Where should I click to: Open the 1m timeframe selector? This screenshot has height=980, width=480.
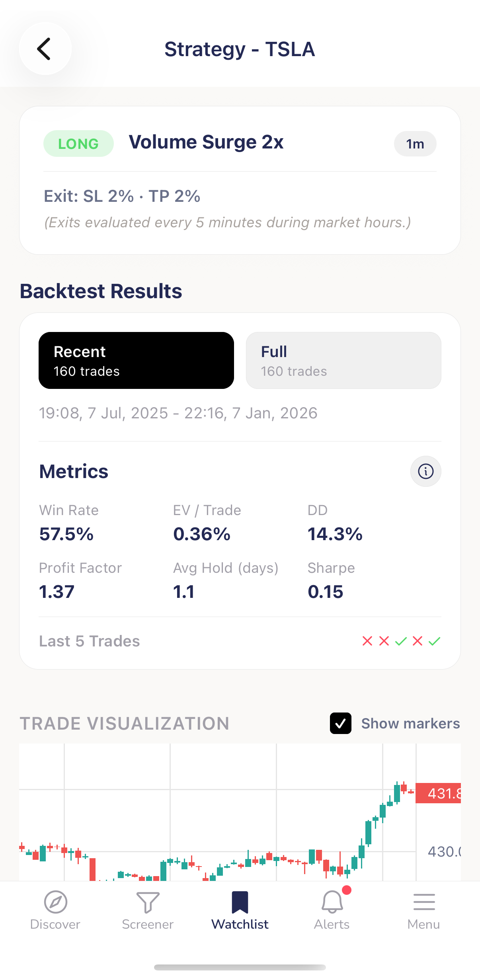[415, 144]
